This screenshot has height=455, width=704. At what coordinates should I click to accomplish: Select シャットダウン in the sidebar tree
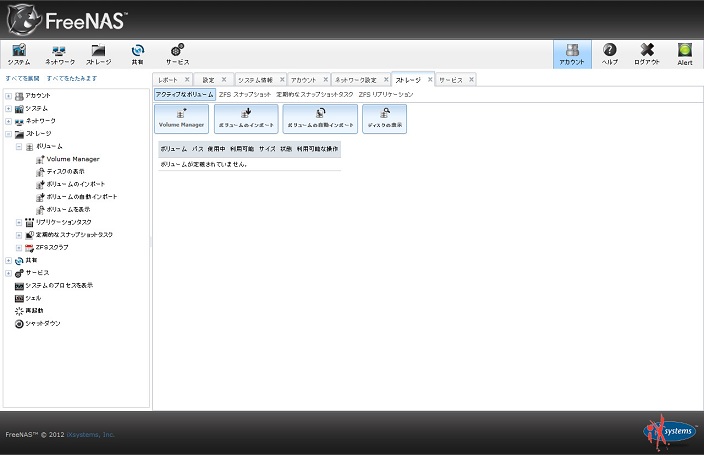[x=43, y=324]
